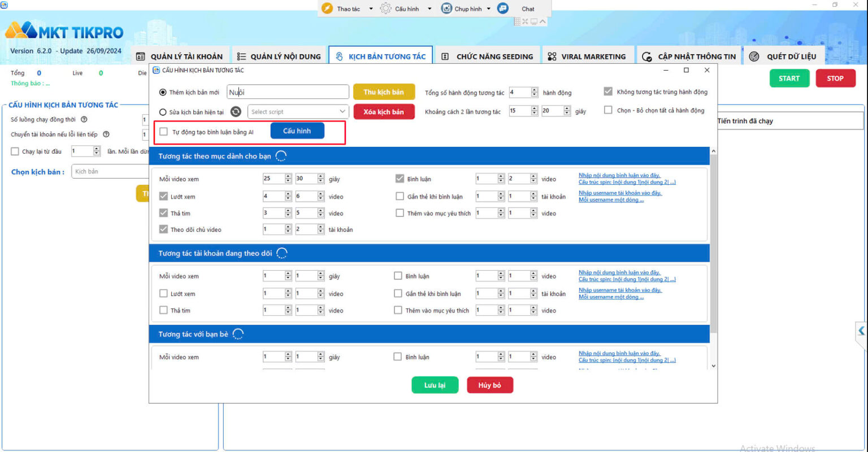Check Thêm vào mục yêu thích in 'đang theo dõi'
Screen dimensions: 868x452
point(398,310)
